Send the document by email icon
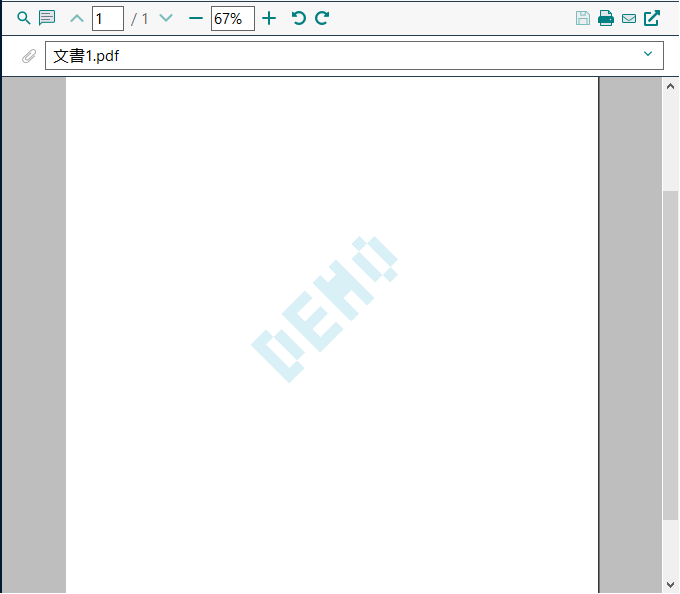This screenshot has width=680, height=594. pos(629,18)
